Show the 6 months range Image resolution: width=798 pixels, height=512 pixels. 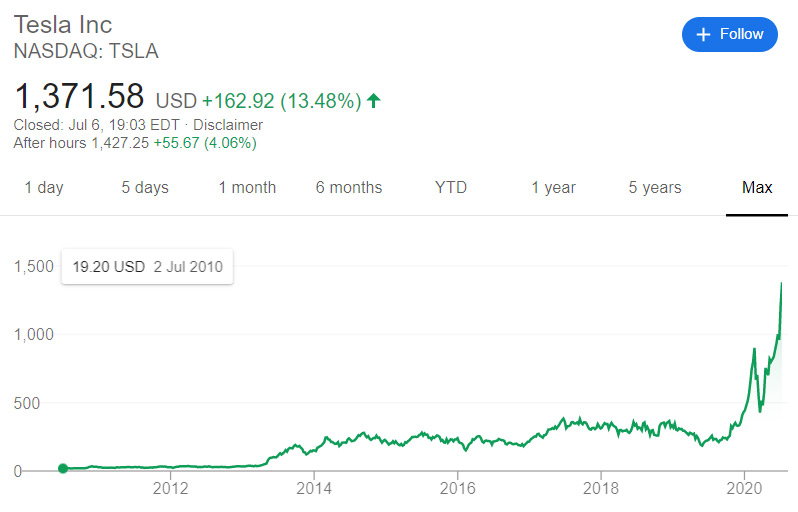tap(349, 187)
